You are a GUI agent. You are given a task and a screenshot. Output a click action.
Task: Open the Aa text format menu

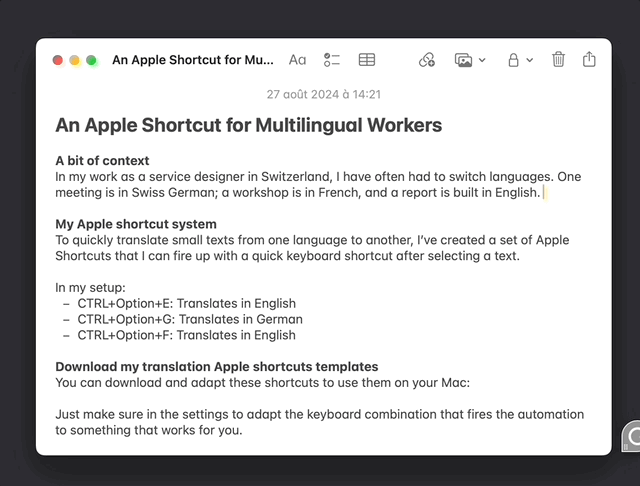tap(297, 60)
